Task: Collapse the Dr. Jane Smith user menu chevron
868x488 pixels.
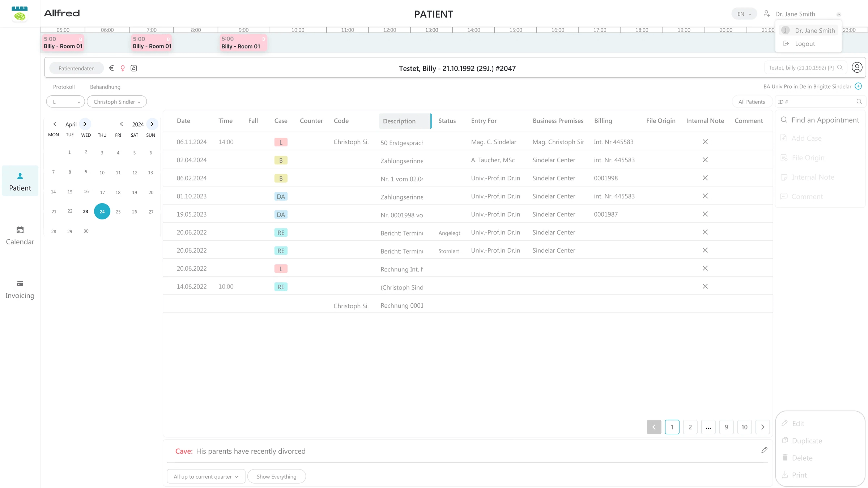Action: 839,14
